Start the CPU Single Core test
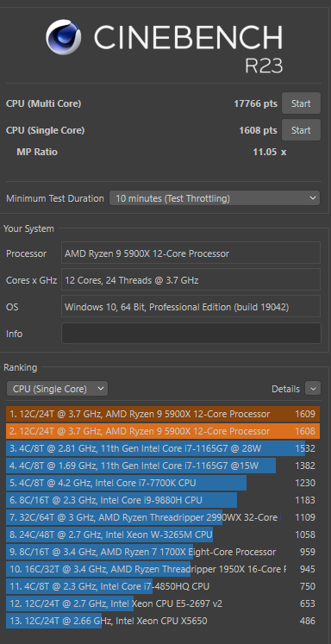This screenshot has height=644, width=331. click(x=301, y=130)
